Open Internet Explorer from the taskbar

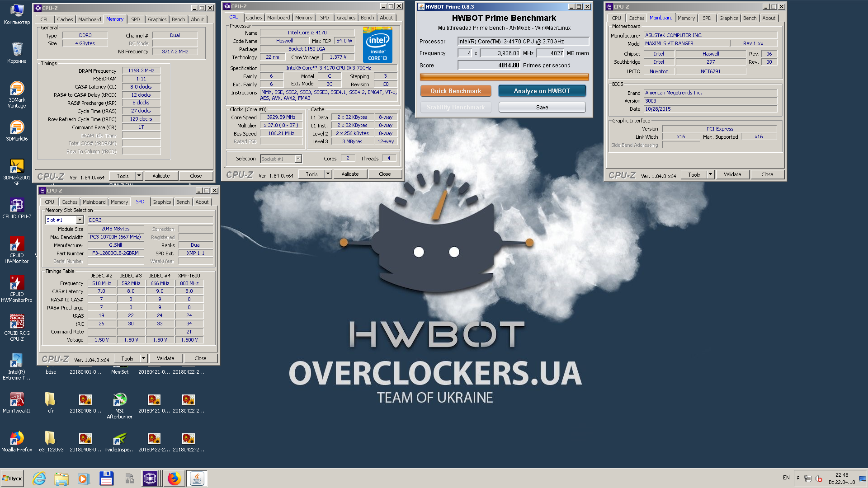point(39,479)
